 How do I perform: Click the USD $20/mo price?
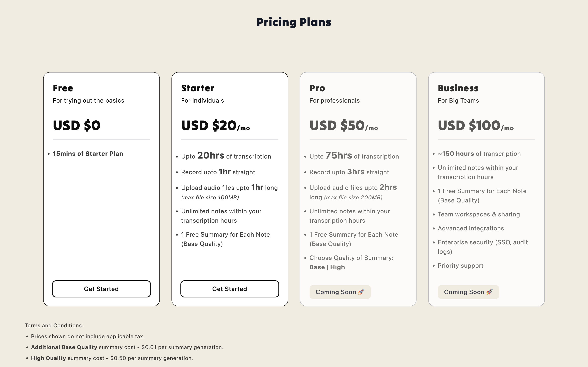pos(215,126)
